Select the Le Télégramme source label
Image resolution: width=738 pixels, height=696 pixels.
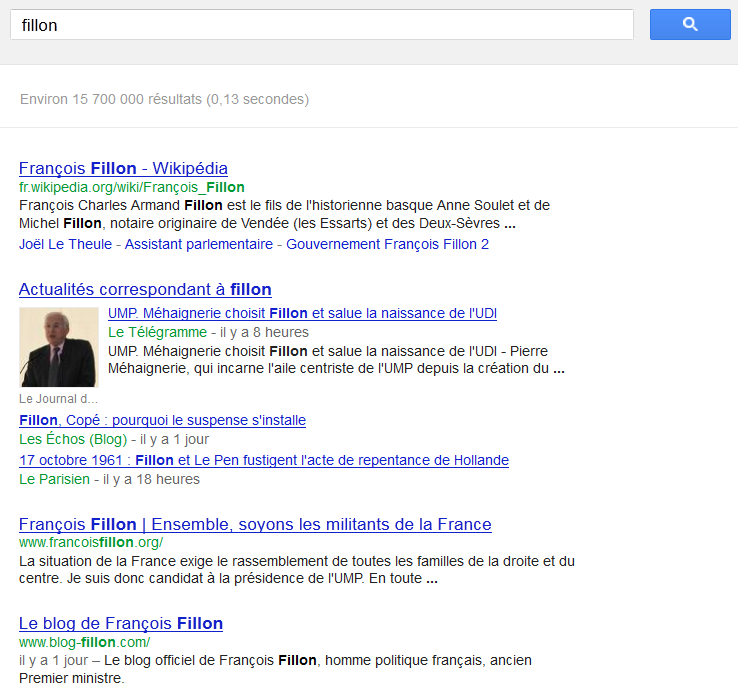157,332
